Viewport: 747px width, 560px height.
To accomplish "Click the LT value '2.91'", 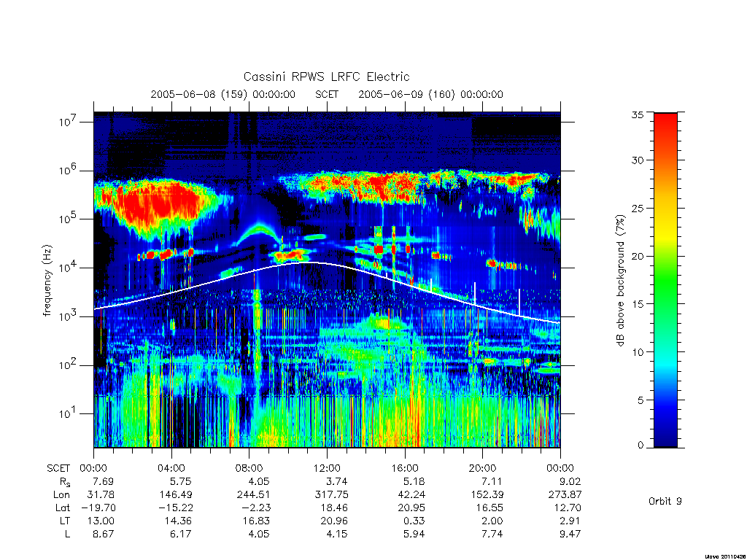I will click(x=570, y=521).
